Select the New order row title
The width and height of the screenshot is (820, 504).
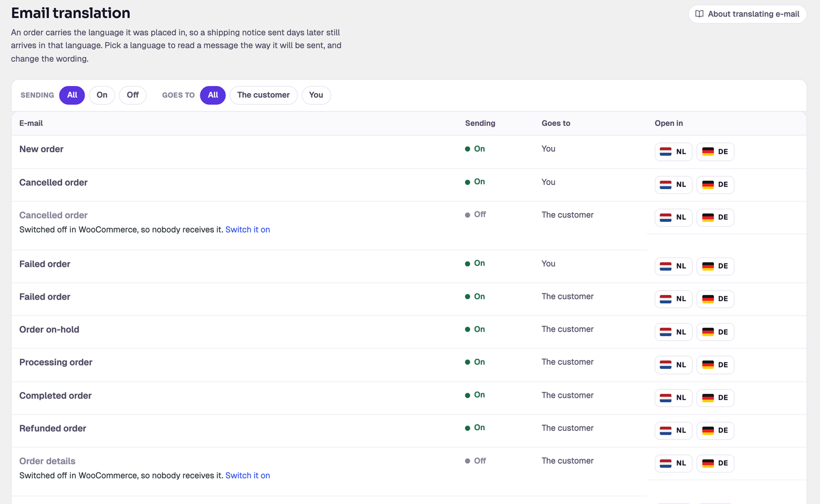coord(42,149)
